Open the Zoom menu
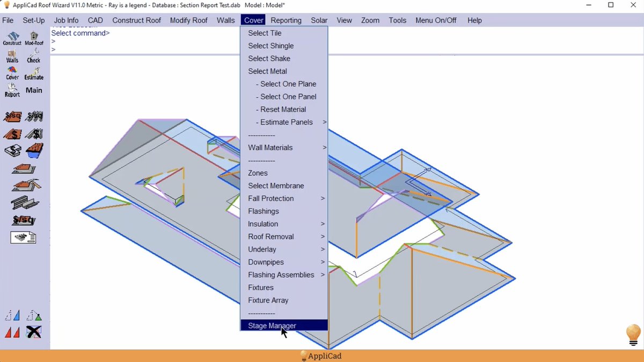 pos(370,20)
